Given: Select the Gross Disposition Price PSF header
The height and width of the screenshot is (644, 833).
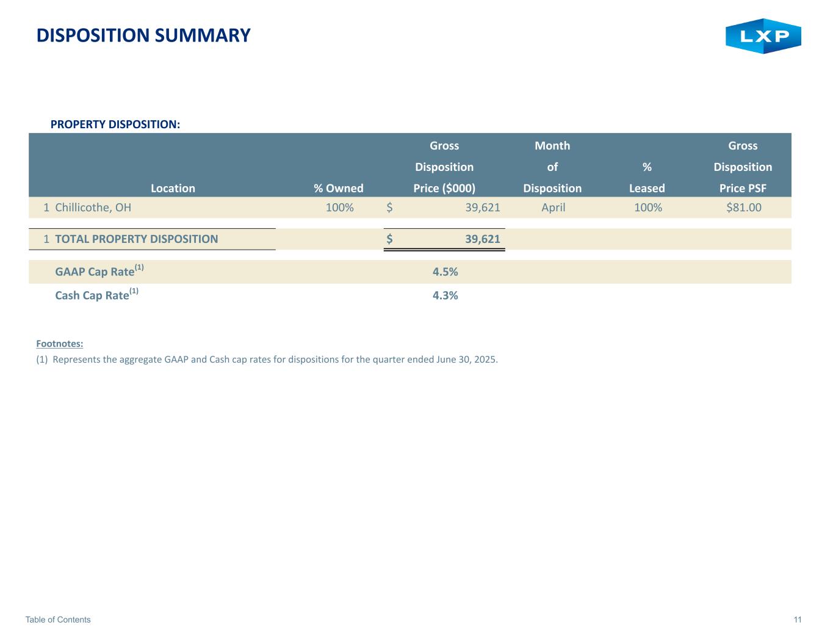Looking at the screenshot, I should 743,167.
